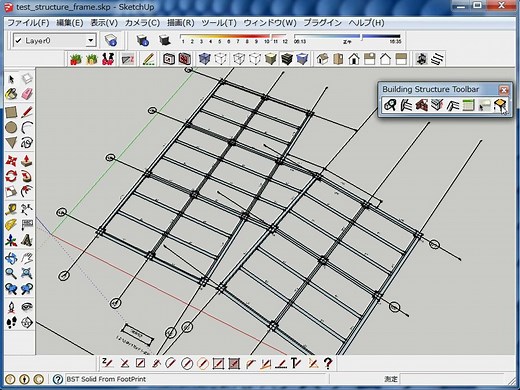The height and width of the screenshot is (390, 520).
Task: Enable Monochrome face style
Action: coord(302,59)
